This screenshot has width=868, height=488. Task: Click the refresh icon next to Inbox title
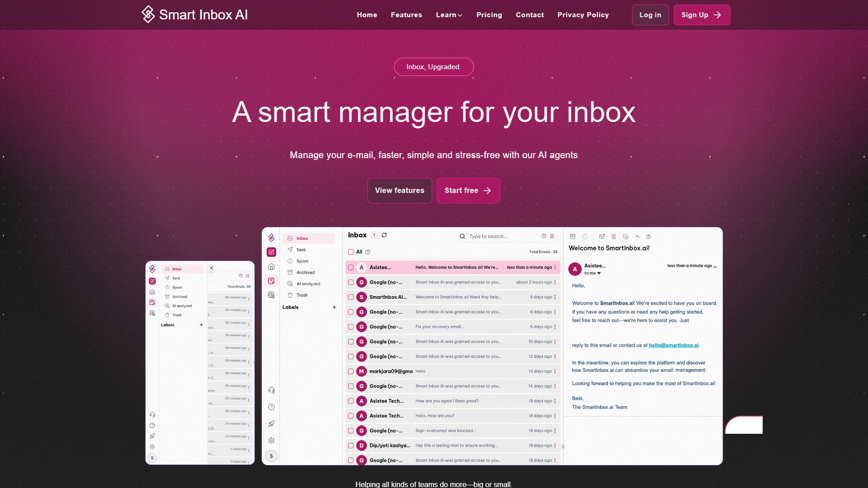pyautogui.click(x=384, y=235)
